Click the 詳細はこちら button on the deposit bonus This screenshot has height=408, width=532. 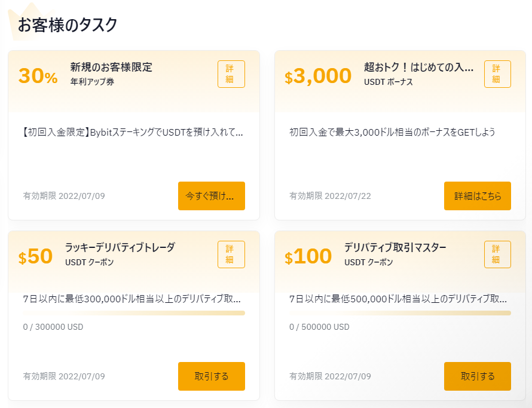(x=478, y=195)
